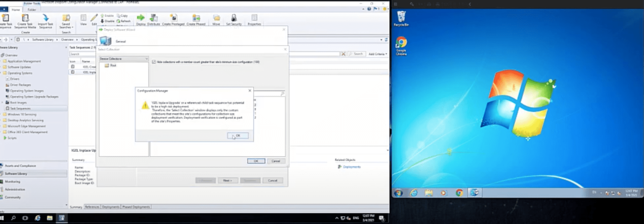
Task: Click Import Task Sequence ribbon icon
Action: (45, 21)
